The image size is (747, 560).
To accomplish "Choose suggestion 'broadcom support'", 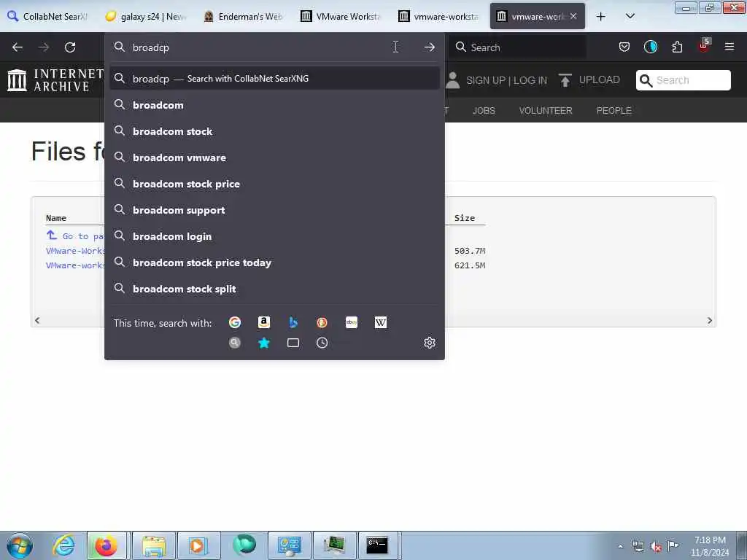I will coord(274,210).
